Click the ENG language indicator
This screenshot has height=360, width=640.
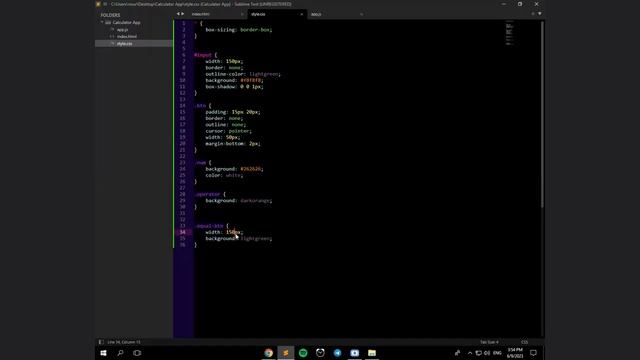497,353
